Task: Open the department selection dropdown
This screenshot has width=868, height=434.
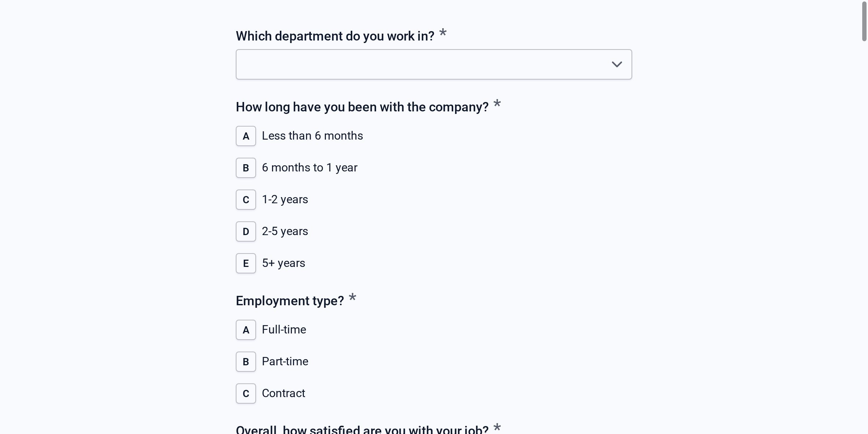Action: (434, 64)
